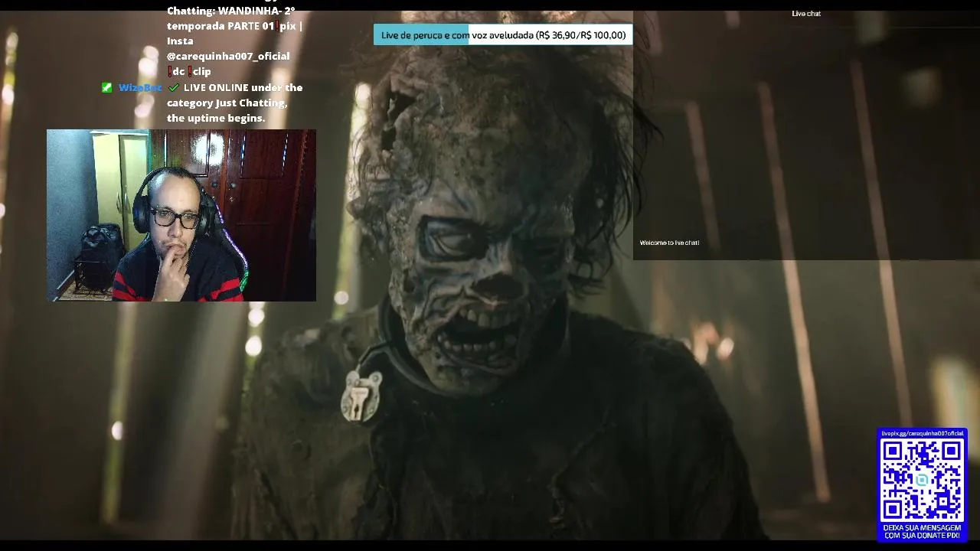This screenshot has height=551, width=980.
Task: Click '@carequinha007_oficial' Instagram handle text
Action: [228, 56]
